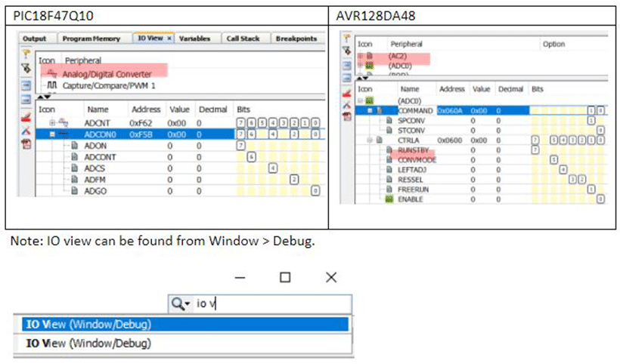Collapse the ADCON0 register node
Viewport: 620px width, 364px height.
point(52,134)
